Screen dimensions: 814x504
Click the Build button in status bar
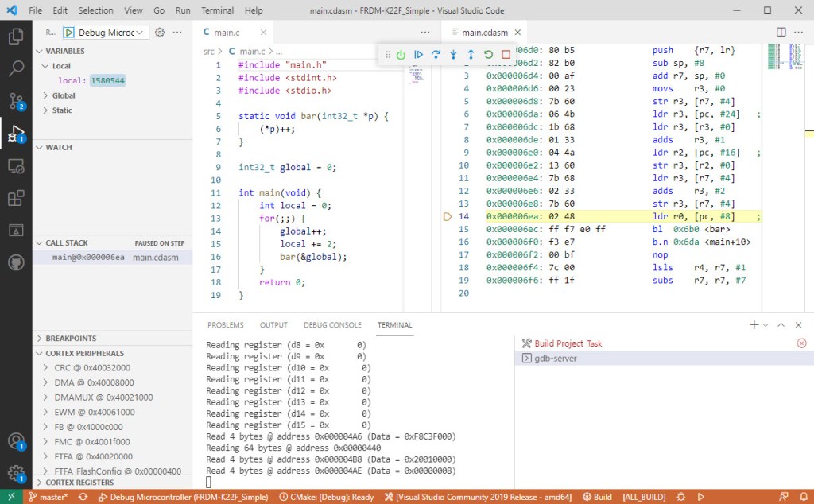pos(597,497)
